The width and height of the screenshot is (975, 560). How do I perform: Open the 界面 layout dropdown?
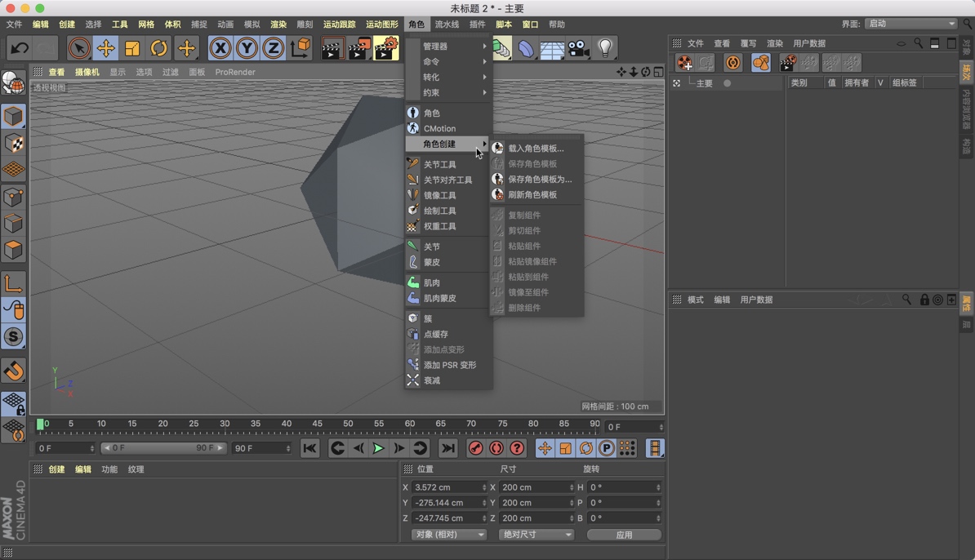pos(911,24)
